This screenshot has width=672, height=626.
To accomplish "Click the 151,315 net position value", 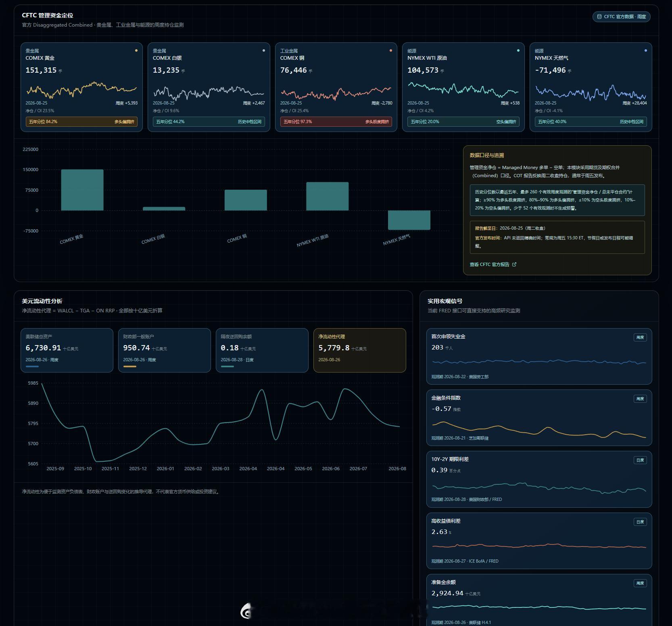I will [x=41, y=70].
